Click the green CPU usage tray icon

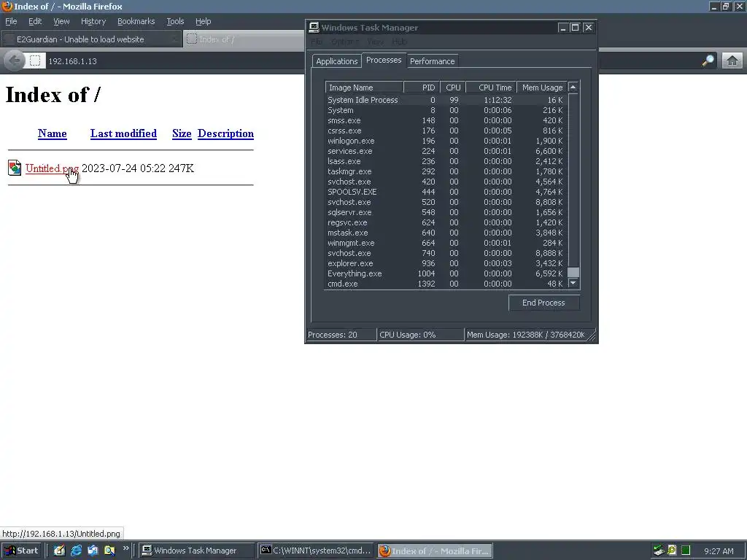coord(686,551)
